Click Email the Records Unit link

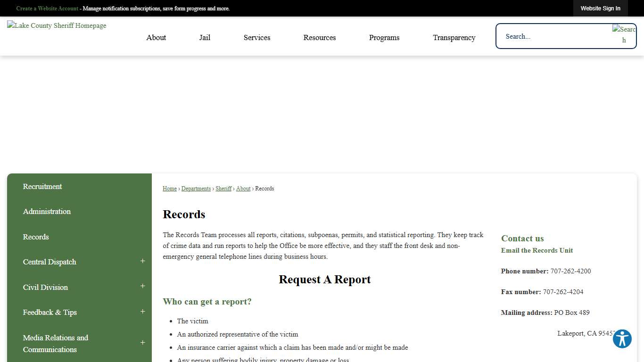click(x=537, y=250)
